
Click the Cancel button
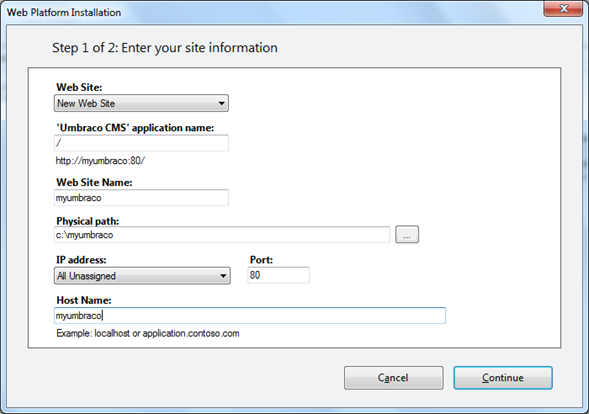tap(394, 378)
